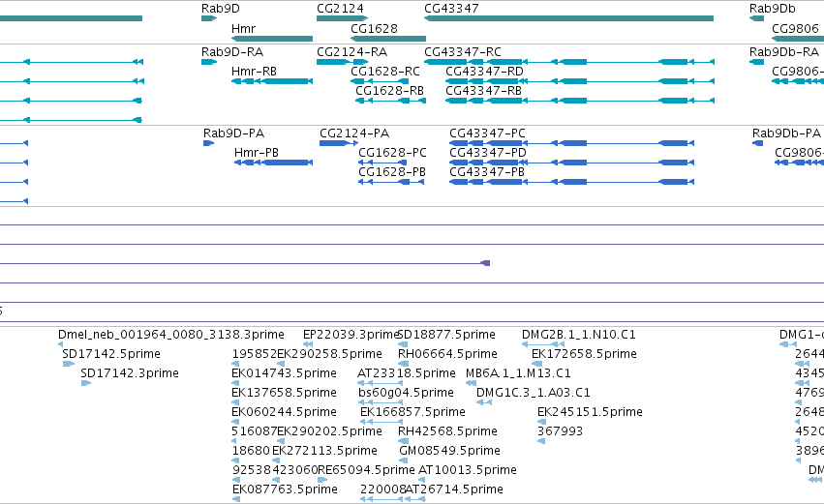
Task: Click the Rab9Db gene glyph
Action: tap(757, 18)
